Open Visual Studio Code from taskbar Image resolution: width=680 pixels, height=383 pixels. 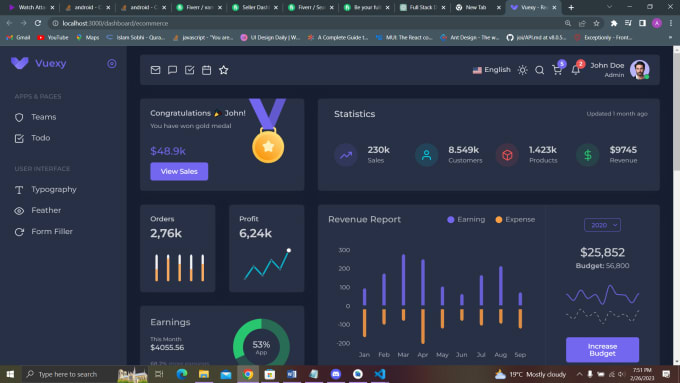[380, 374]
